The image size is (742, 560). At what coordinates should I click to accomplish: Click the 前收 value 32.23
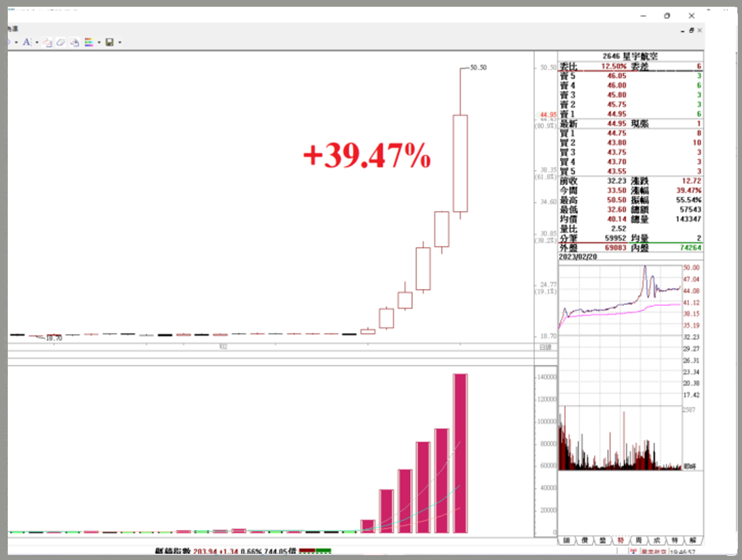pyautogui.click(x=616, y=181)
